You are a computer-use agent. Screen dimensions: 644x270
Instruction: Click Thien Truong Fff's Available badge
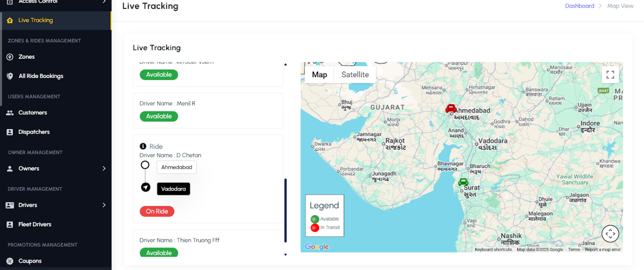[159, 252]
